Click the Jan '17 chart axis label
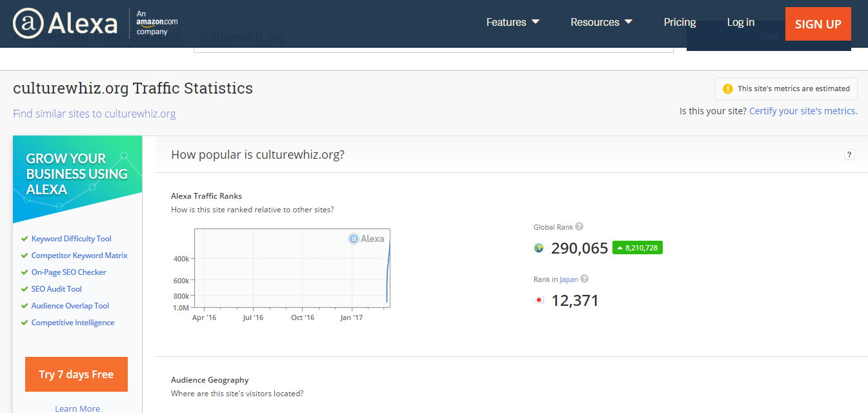The width and height of the screenshot is (868, 413). pos(351,317)
